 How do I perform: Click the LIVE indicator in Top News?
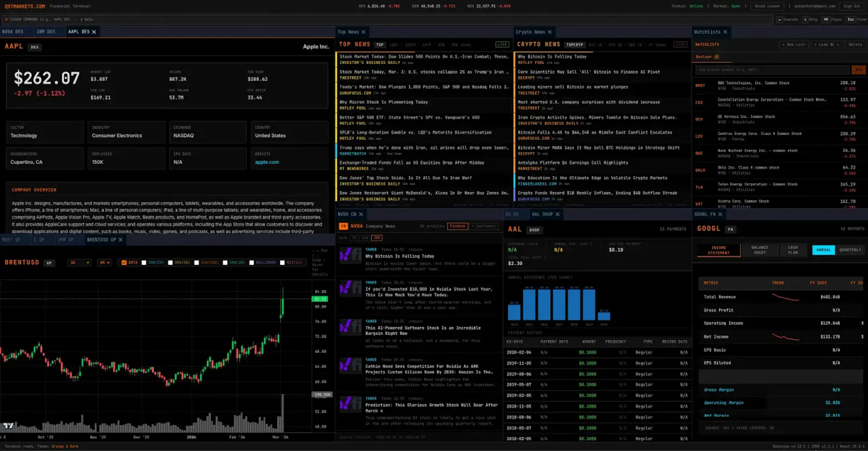click(x=502, y=44)
